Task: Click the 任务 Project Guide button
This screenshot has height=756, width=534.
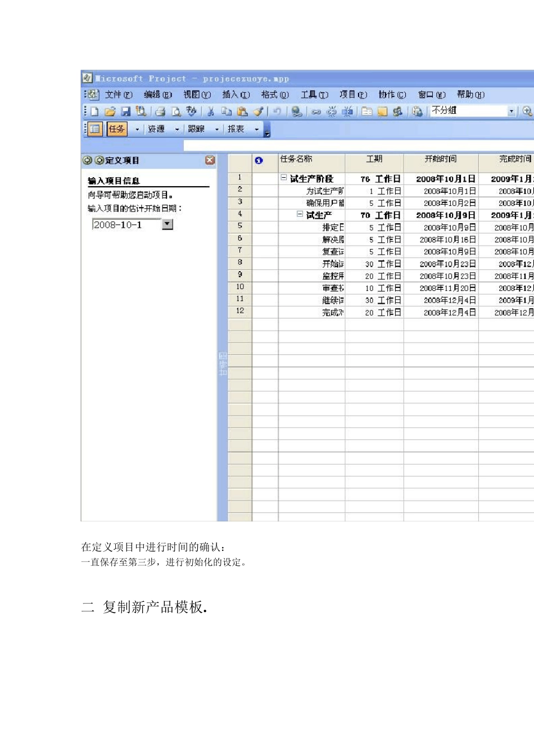Action: pos(117,129)
